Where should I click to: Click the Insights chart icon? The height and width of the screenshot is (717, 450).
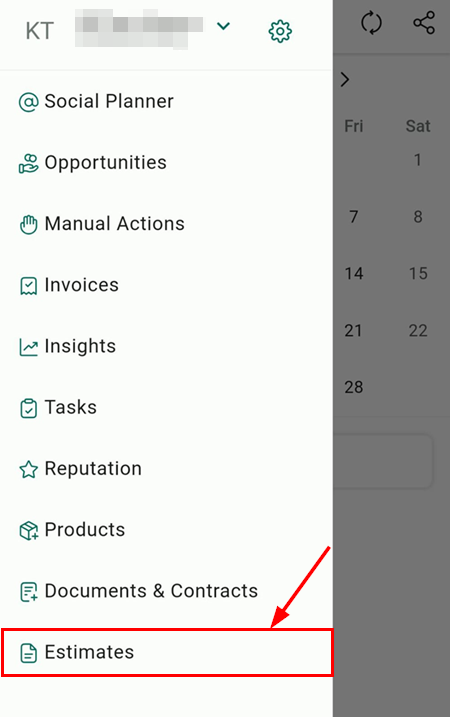point(28,347)
